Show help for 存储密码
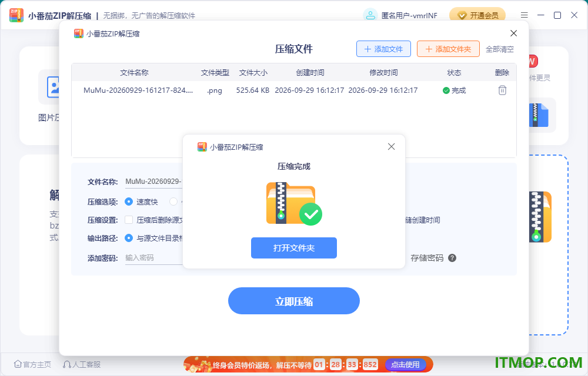The height and width of the screenshot is (376, 588). [x=452, y=258]
